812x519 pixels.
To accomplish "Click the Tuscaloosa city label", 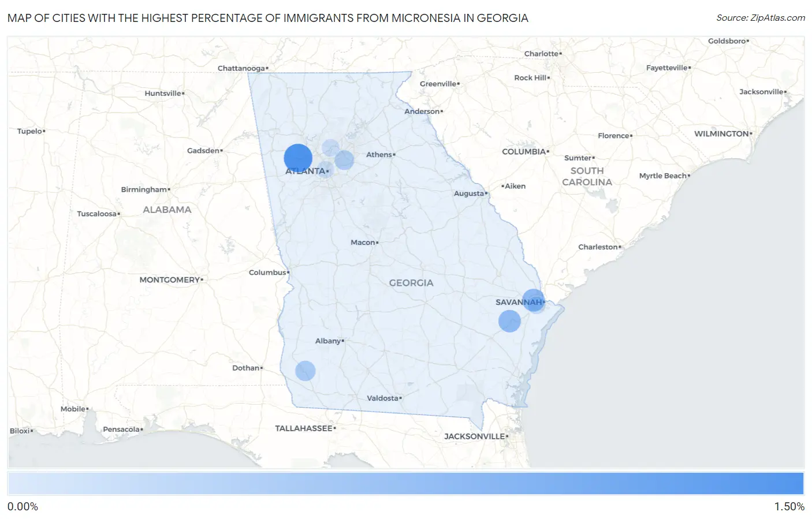I will coord(97,214).
